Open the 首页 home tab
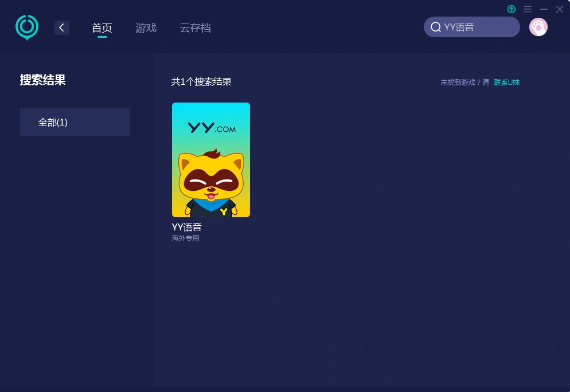Viewport: 570px width, 392px height. tap(102, 28)
